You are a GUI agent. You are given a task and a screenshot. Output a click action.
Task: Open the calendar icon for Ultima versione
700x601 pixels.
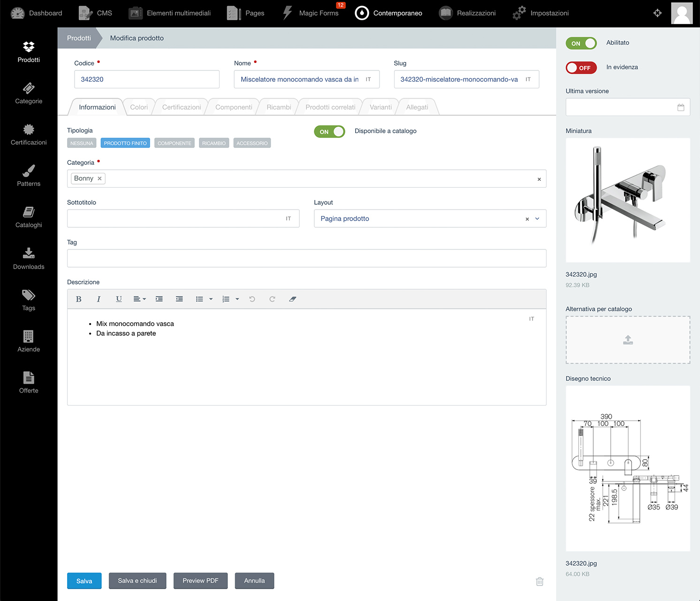681,108
